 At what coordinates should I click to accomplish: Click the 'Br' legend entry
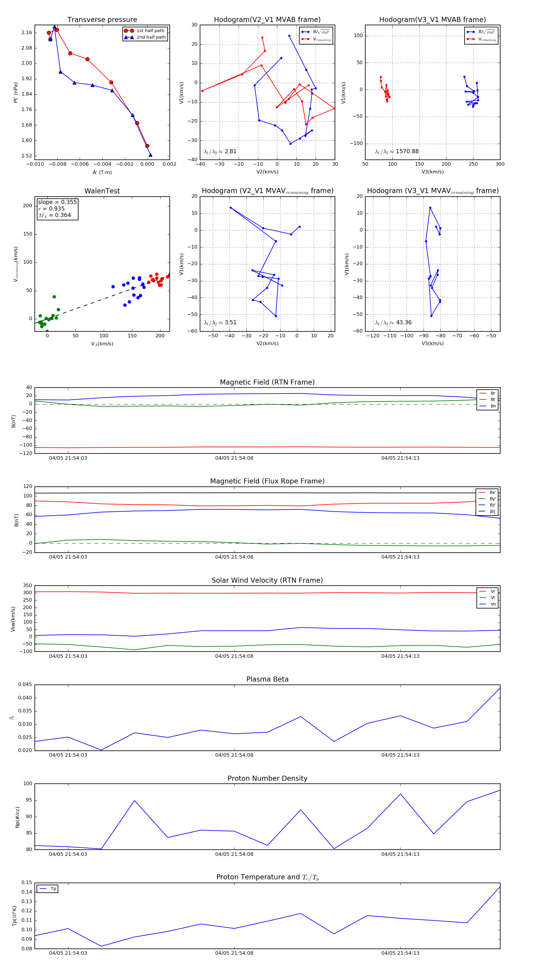[488, 393]
